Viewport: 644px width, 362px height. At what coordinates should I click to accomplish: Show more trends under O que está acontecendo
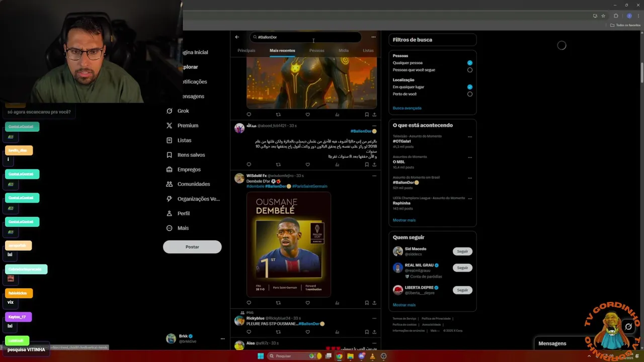point(404,220)
